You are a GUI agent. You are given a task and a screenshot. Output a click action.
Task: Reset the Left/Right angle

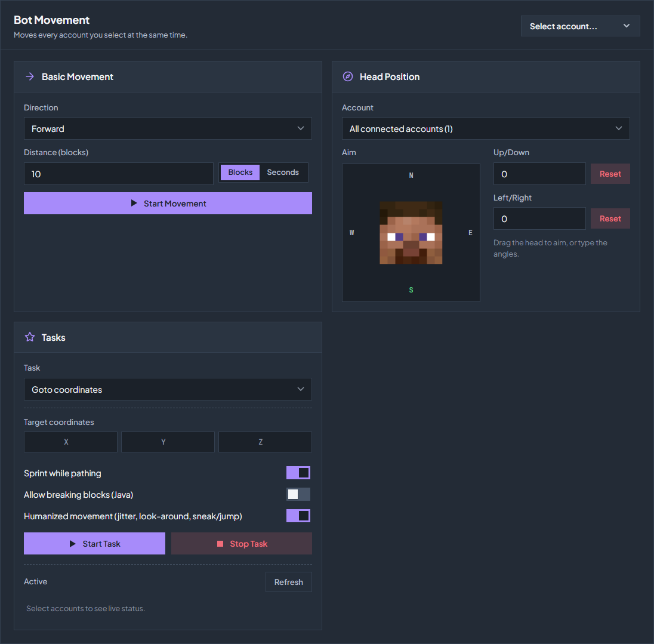pyautogui.click(x=610, y=218)
